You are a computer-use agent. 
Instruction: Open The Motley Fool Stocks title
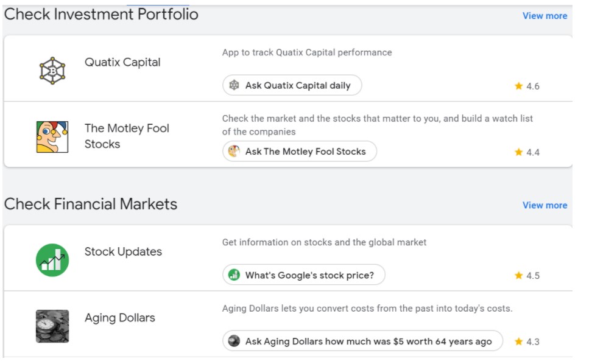[x=127, y=136]
